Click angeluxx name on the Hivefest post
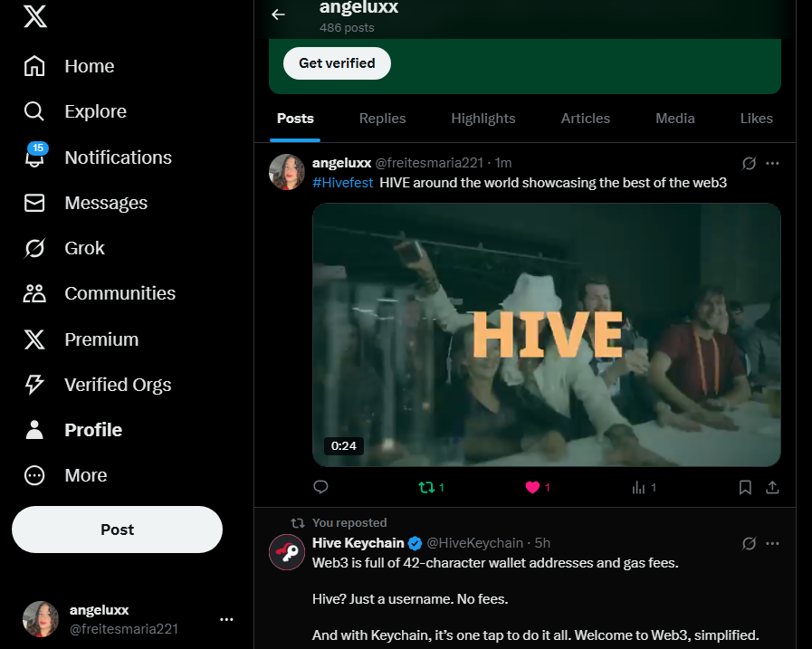812x649 pixels. 342,163
